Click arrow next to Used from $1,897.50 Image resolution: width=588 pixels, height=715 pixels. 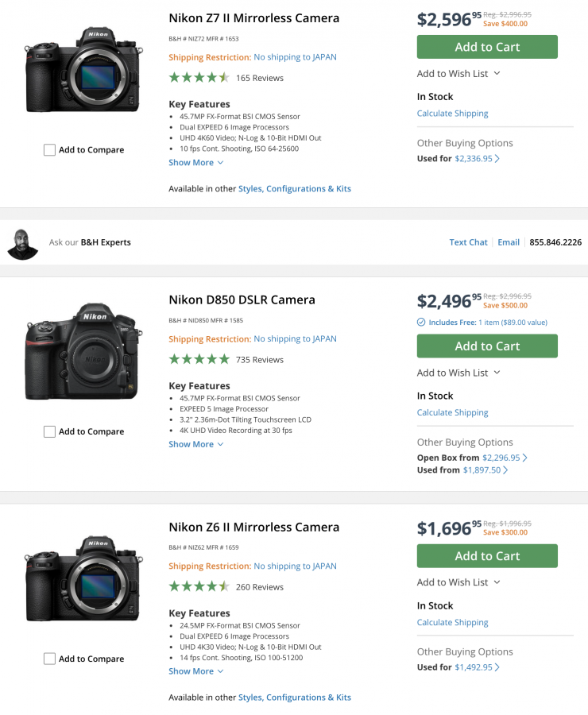tap(505, 470)
